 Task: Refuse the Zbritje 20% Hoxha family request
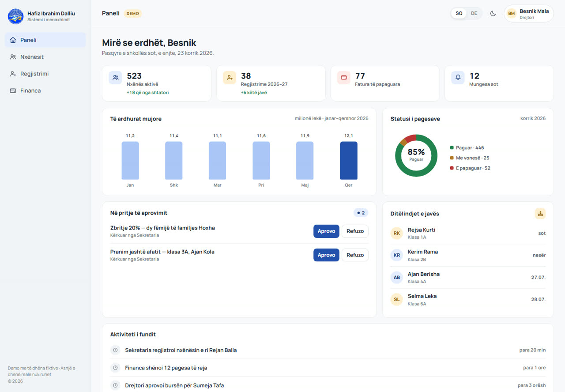(355, 231)
